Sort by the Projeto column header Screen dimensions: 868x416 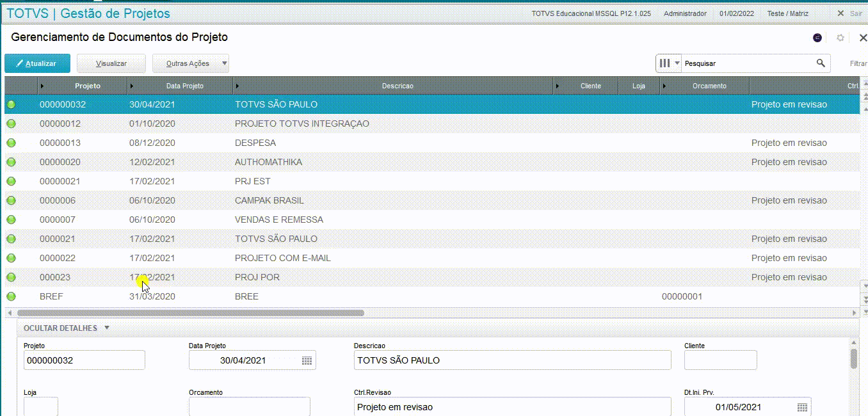pyautogui.click(x=83, y=86)
